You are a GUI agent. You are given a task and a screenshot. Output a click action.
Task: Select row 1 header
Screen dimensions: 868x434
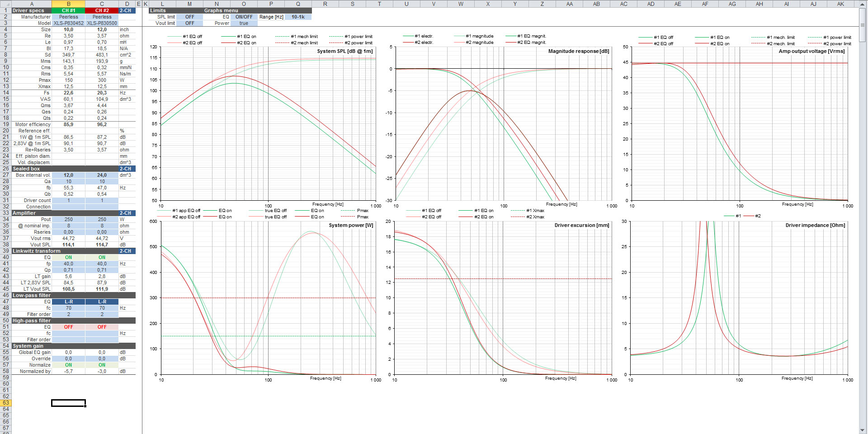coord(5,10)
